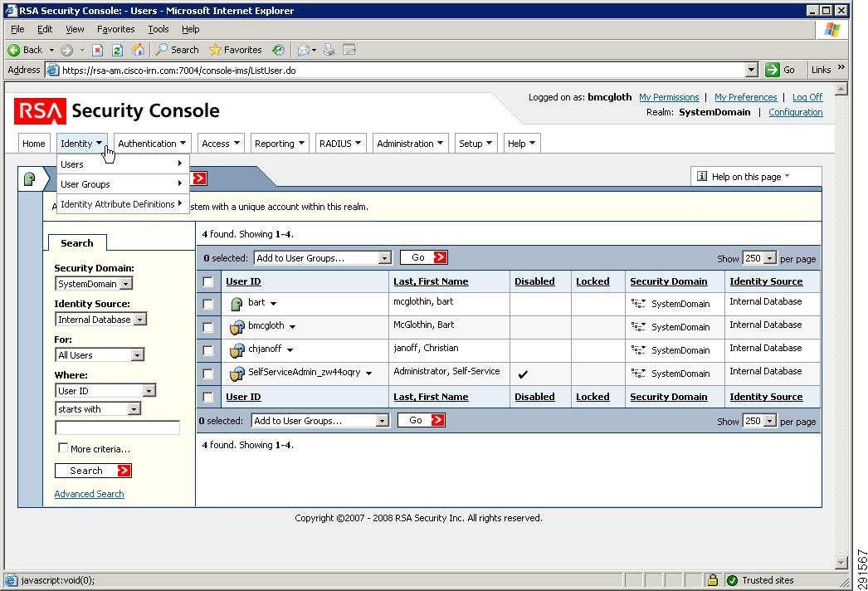Check the select-all box in bottom header
Viewport: 868px width, 591px height.
208,397
